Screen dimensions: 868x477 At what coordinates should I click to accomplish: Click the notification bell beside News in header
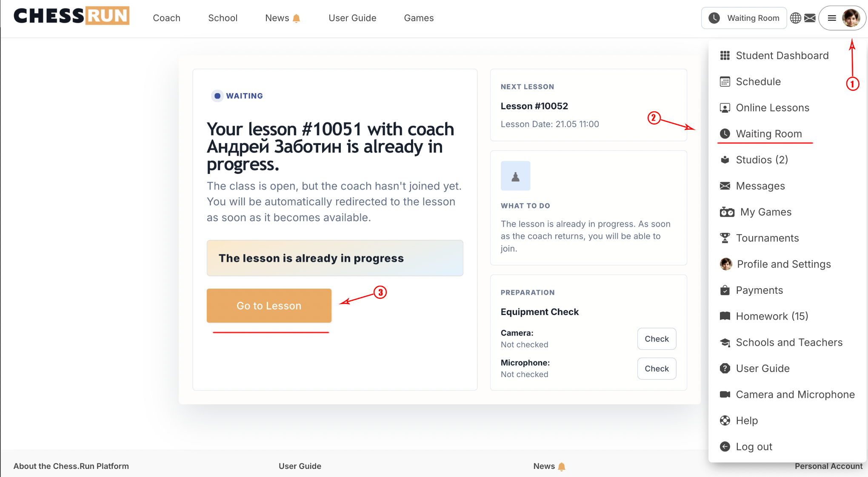(297, 18)
